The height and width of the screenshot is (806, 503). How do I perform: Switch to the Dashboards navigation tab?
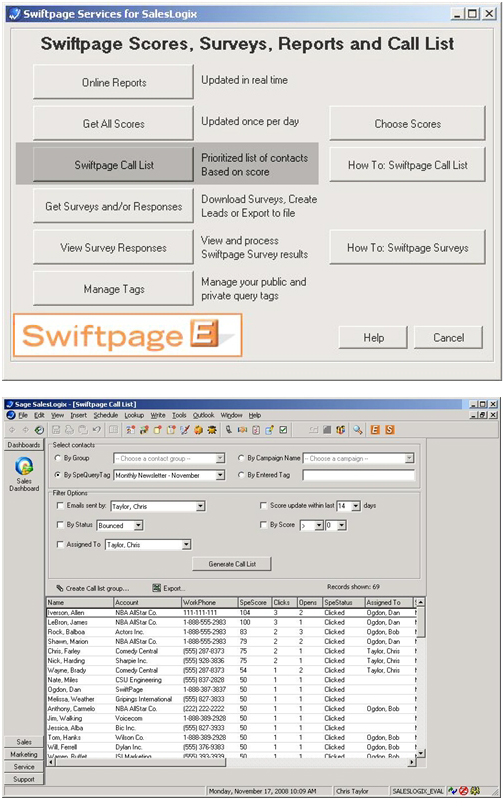tap(24, 445)
